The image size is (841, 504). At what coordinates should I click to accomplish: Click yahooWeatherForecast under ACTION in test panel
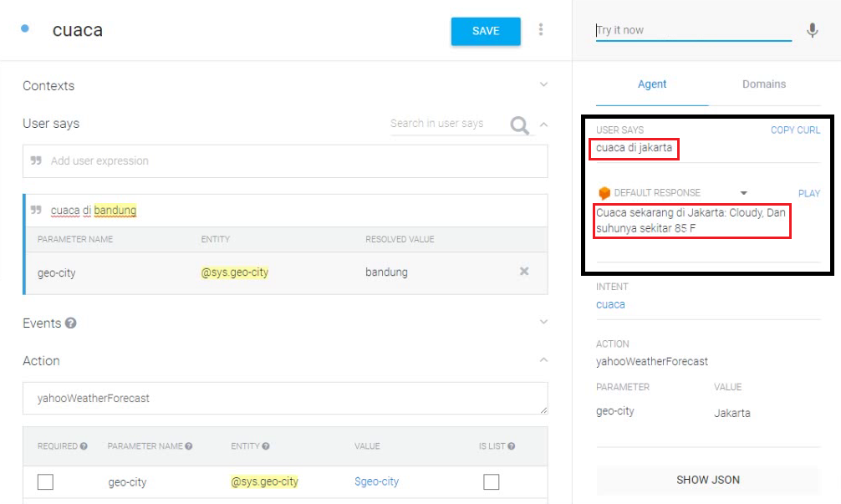pyautogui.click(x=652, y=361)
